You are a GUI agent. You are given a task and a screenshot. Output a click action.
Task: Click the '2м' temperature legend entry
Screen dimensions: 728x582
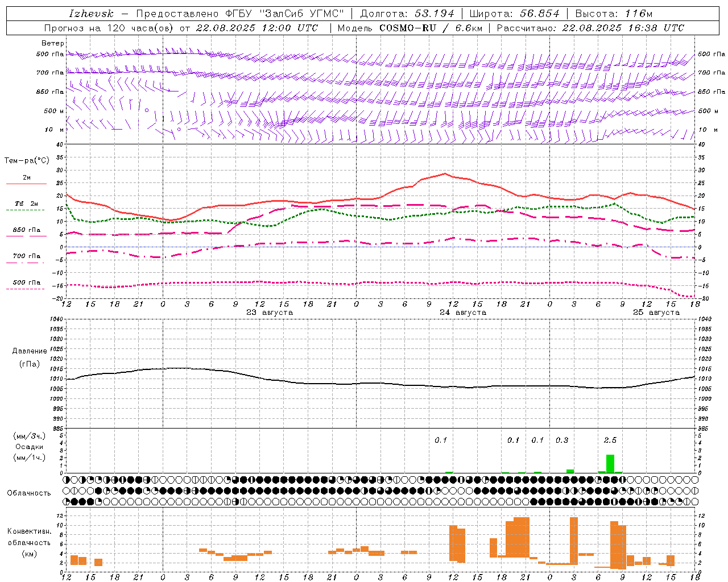point(27,178)
